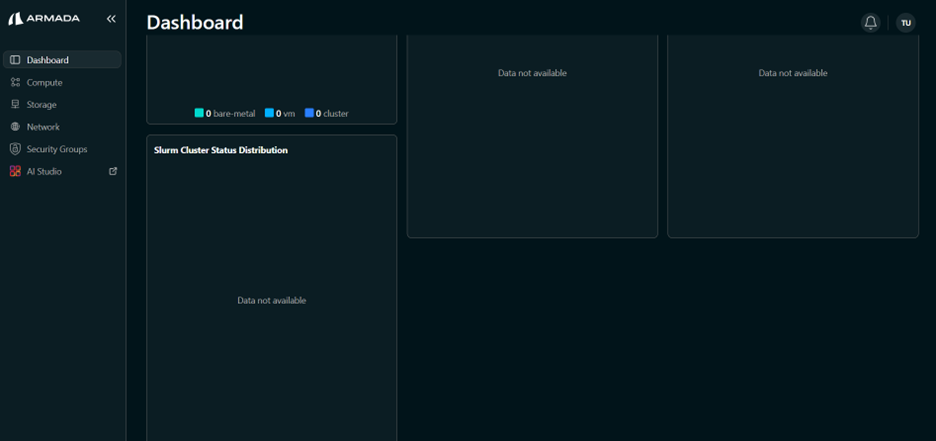936x441 pixels.
Task: Click the AI Studio colorful icon
Action: pyautogui.click(x=16, y=171)
